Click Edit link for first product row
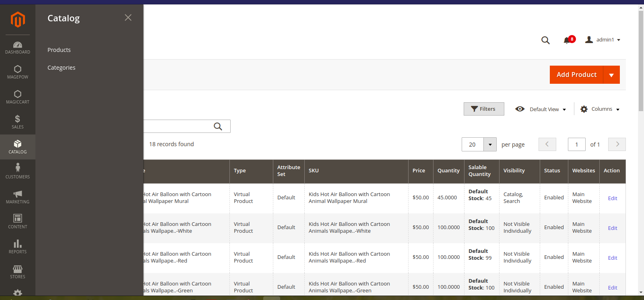This screenshot has height=300, width=644. 612,198
